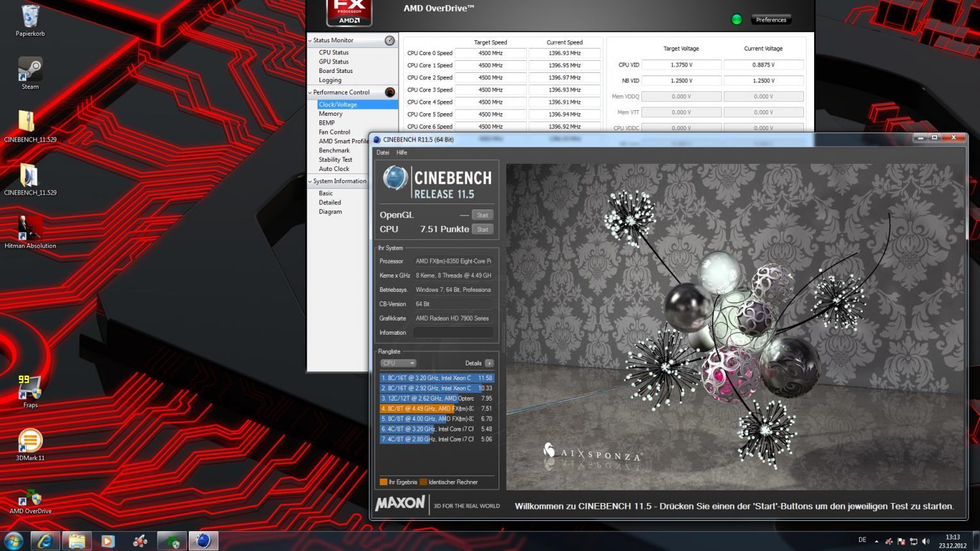Collapse the Performance Control section
This screenshot has width=980, height=551.
point(310,92)
